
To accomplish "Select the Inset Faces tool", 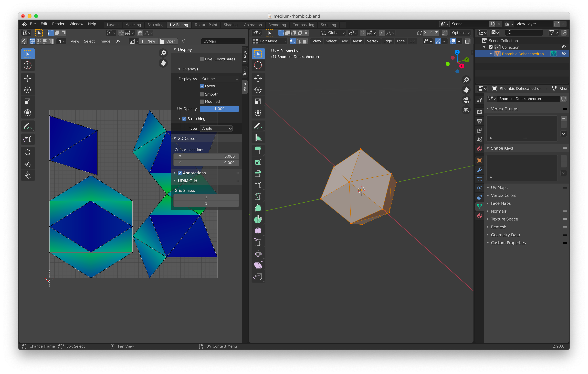I will (258, 162).
